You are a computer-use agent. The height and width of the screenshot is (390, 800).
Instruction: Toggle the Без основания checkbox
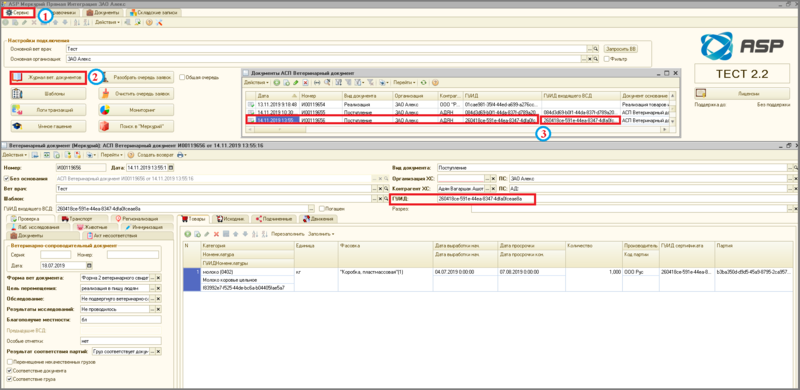pos(7,179)
